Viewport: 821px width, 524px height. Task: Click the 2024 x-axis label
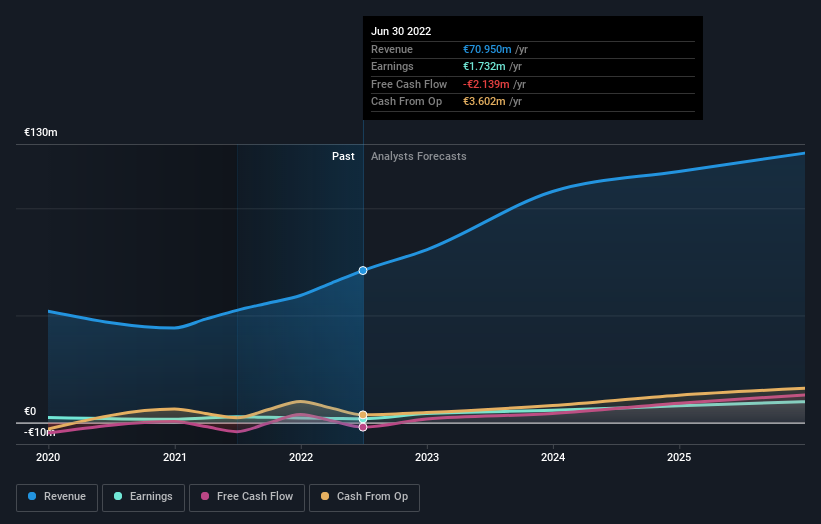coord(553,457)
